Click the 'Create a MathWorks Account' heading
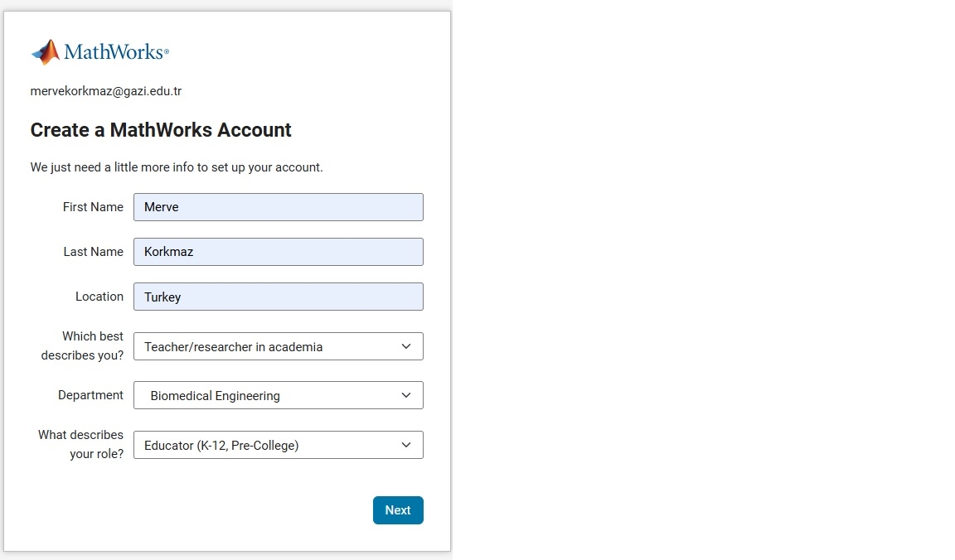955x560 pixels. point(161,130)
